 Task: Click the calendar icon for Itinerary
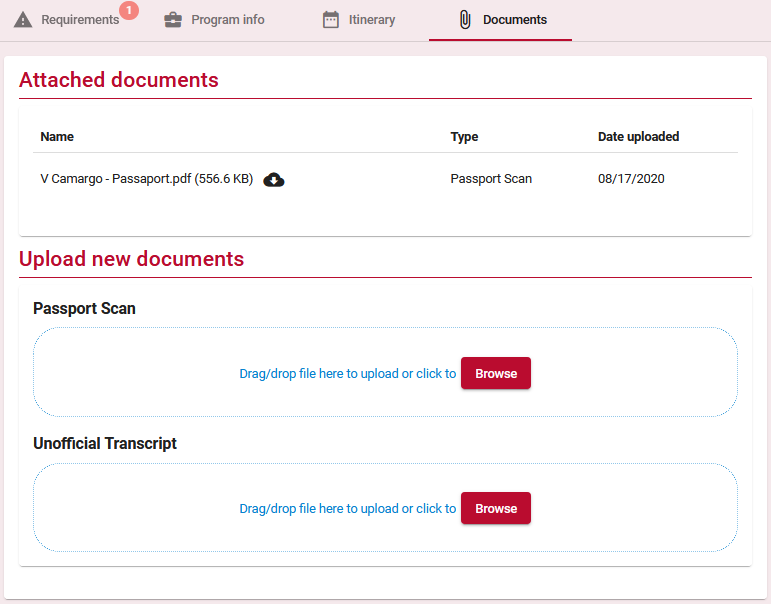coord(330,20)
